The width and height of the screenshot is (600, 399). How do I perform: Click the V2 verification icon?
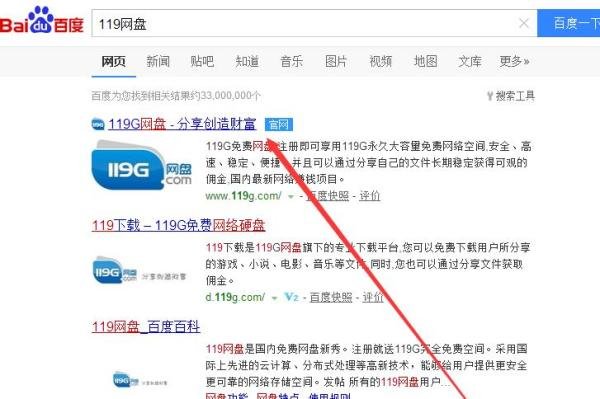point(292,297)
